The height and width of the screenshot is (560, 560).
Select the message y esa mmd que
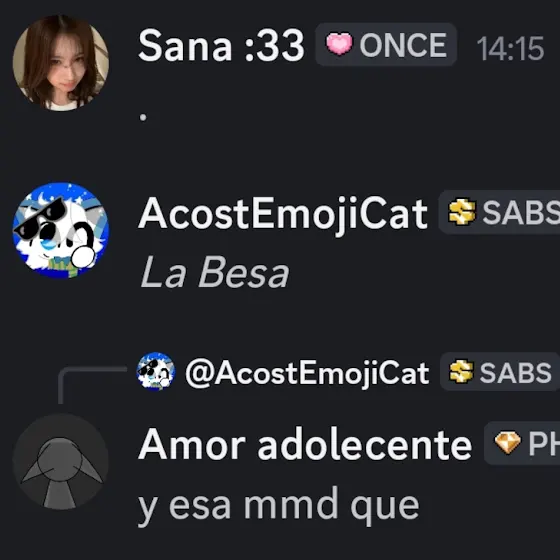click(279, 506)
